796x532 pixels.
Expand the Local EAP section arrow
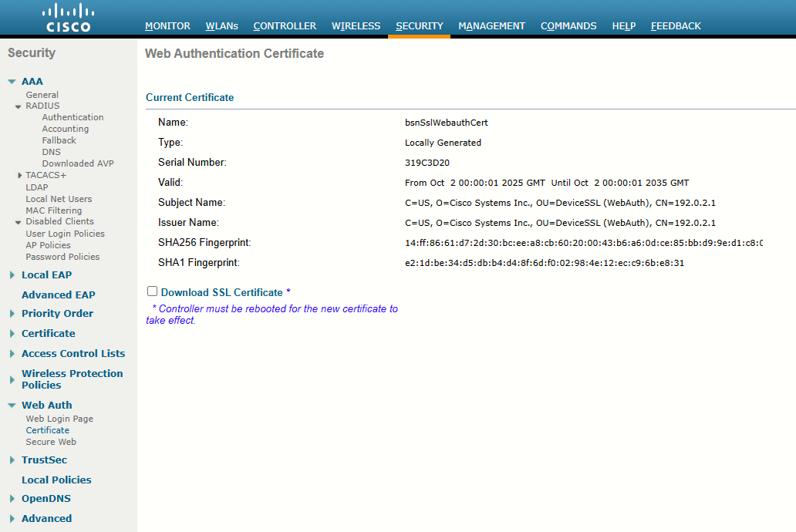[12, 274]
